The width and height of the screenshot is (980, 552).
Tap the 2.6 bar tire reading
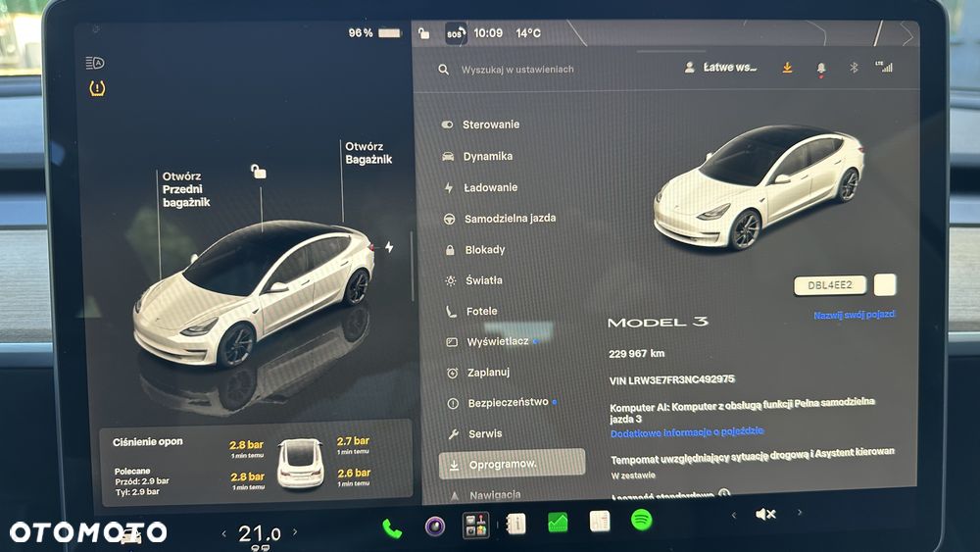coord(354,474)
